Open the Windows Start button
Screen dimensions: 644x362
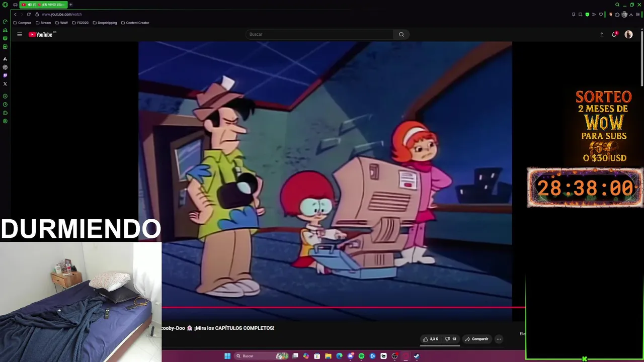(227, 356)
